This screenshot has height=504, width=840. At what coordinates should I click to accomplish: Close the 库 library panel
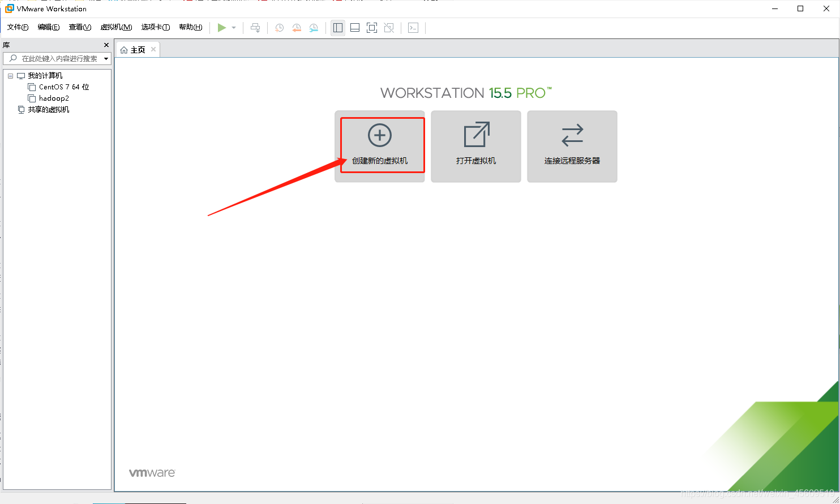(x=106, y=45)
